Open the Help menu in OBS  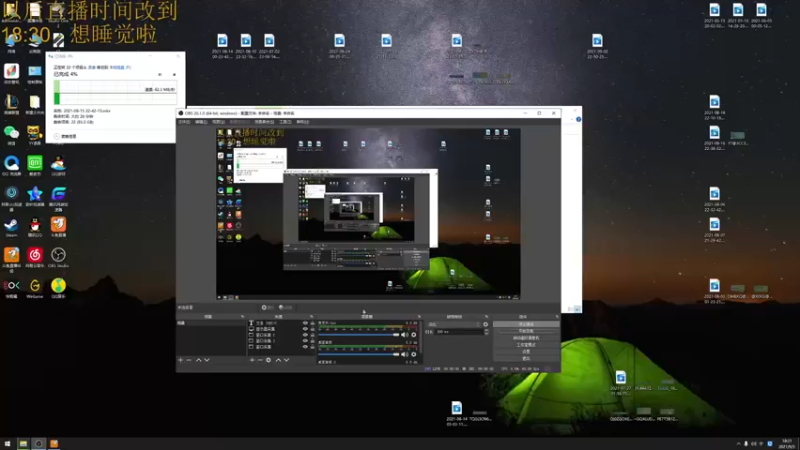[303, 122]
